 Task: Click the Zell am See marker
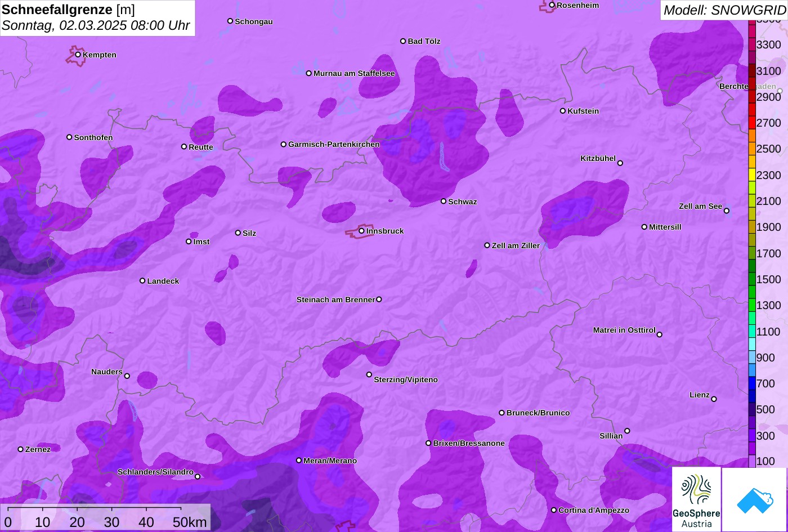click(x=727, y=211)
